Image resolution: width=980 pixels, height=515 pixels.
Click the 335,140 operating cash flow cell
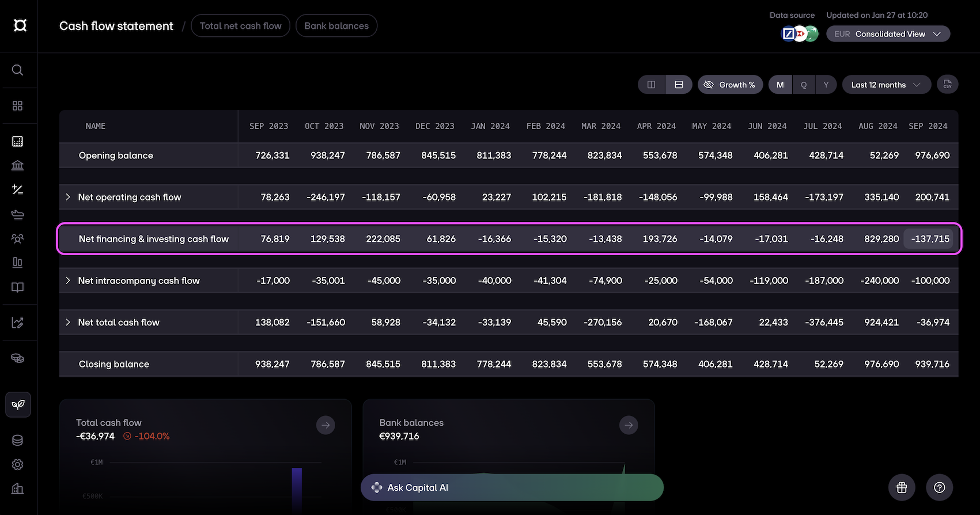tap(881, 197)
